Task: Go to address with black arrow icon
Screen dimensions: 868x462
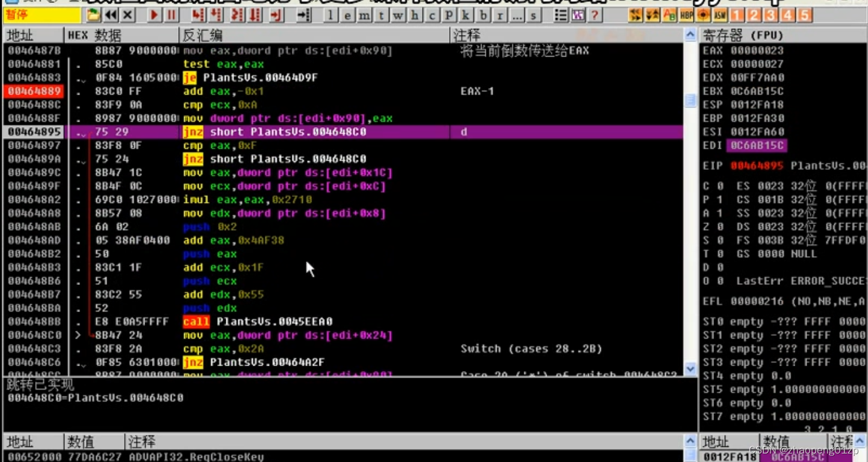Action: 304,15
